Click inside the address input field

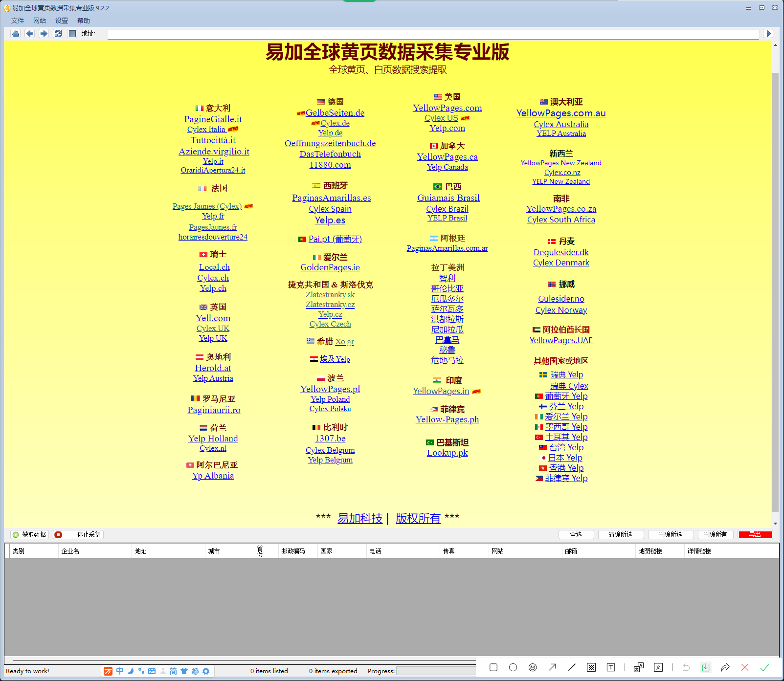pos(433,34)
